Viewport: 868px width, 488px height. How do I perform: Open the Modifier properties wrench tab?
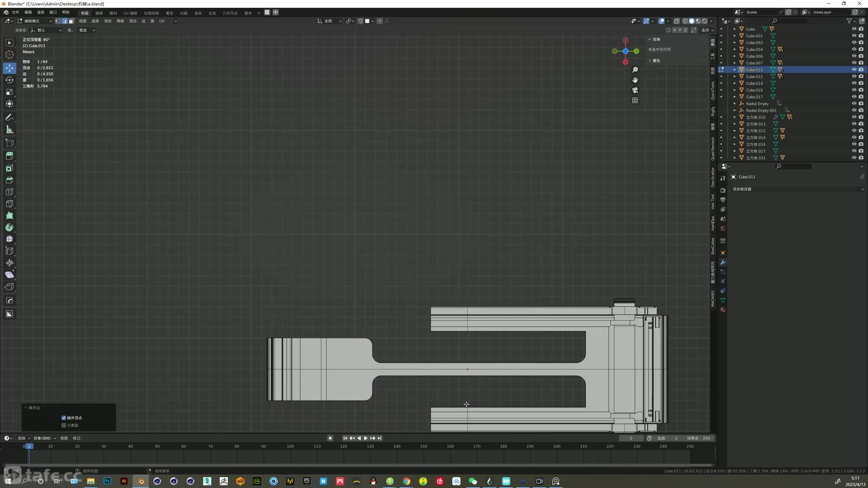(723, 262)
